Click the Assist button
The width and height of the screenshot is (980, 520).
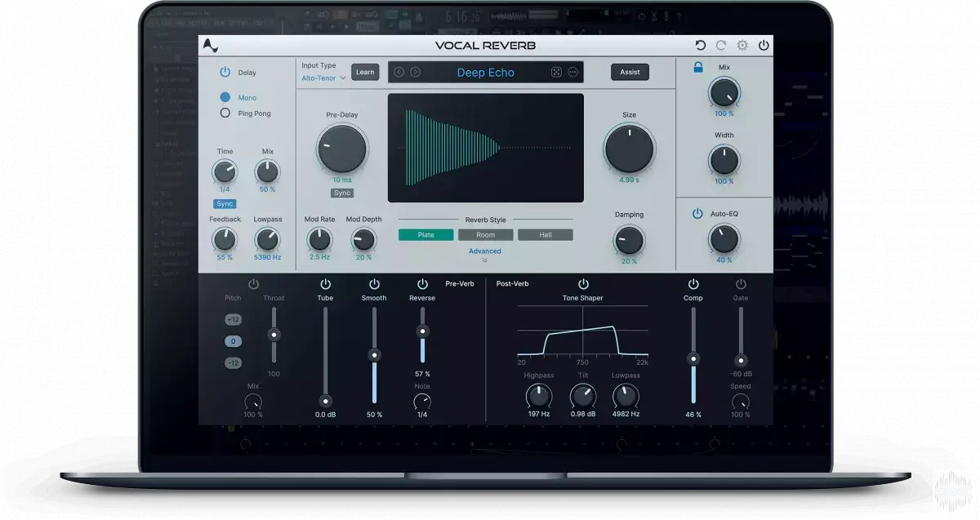[630, 72]
